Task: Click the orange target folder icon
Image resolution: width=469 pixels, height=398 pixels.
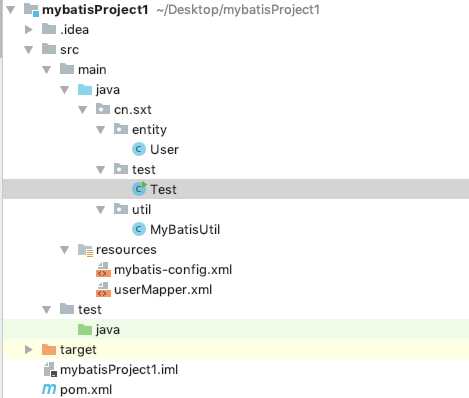Action: 49,350
